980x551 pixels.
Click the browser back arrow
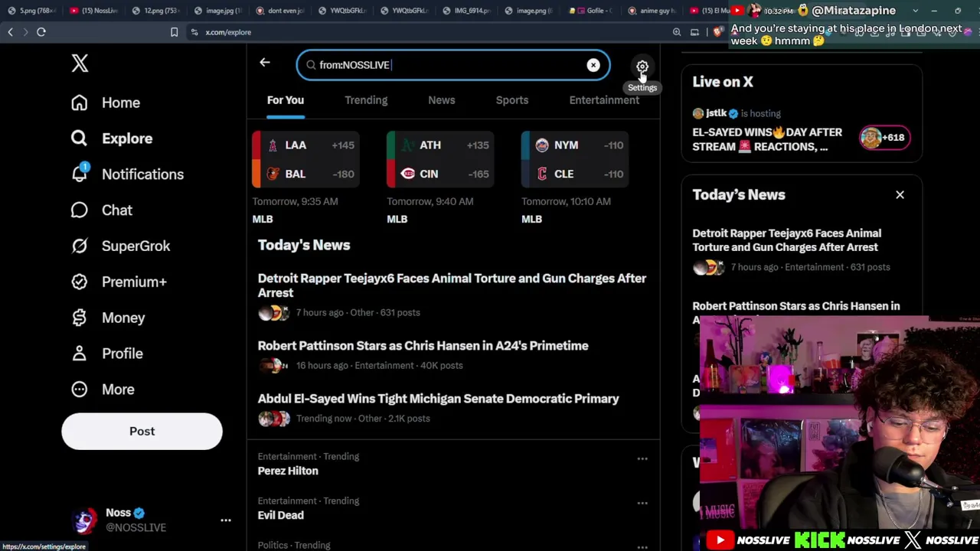click(11, 32)
